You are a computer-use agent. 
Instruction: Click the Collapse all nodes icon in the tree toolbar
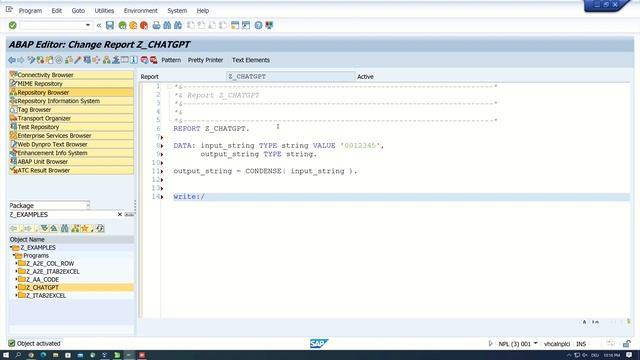[53, 229]
